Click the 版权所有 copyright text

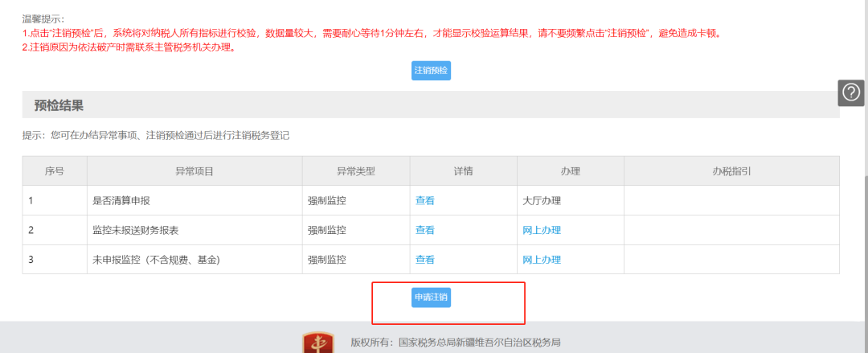tap(457, 342)
